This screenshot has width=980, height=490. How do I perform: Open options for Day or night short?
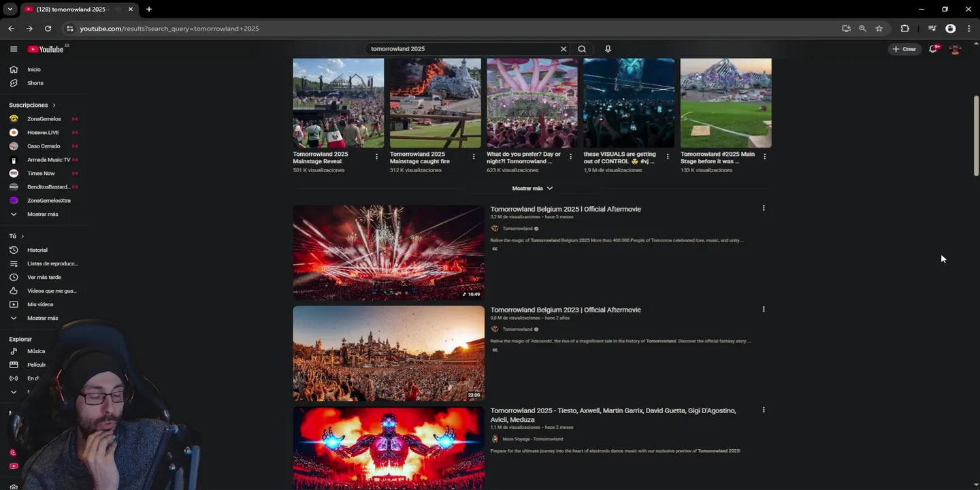[x=570, y=157]
